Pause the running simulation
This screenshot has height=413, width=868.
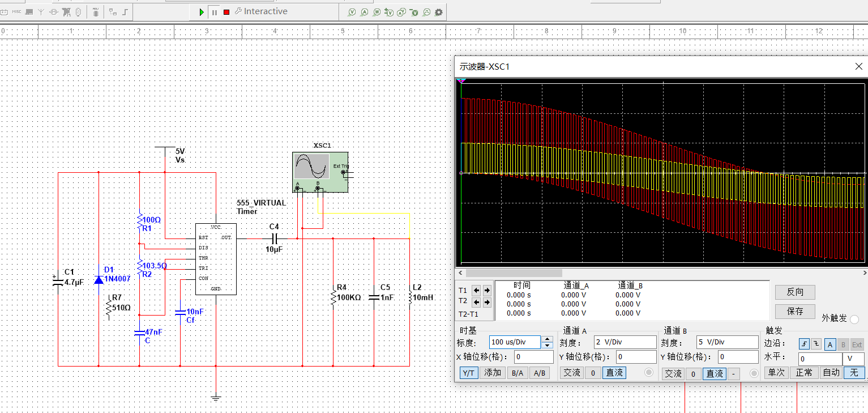(214, 12)
